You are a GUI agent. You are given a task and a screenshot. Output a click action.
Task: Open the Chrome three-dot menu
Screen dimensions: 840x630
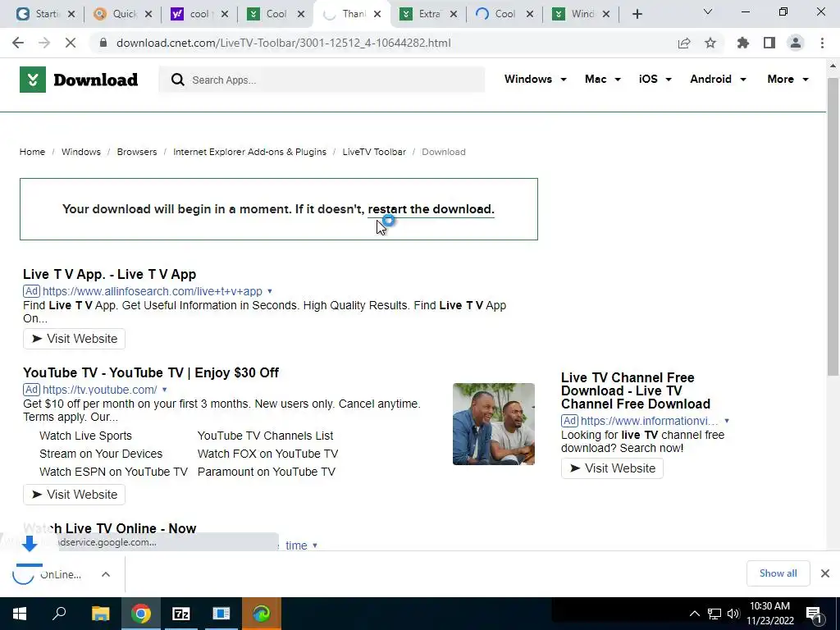(x=822, y=43)
